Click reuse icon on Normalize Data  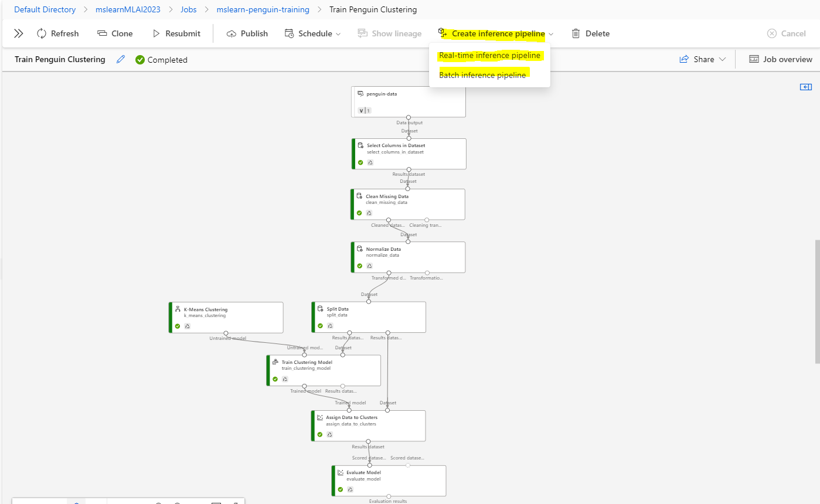[370, 265]
